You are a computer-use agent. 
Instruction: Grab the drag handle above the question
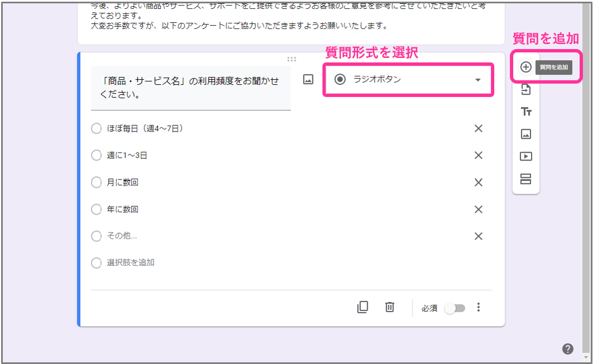291,59
